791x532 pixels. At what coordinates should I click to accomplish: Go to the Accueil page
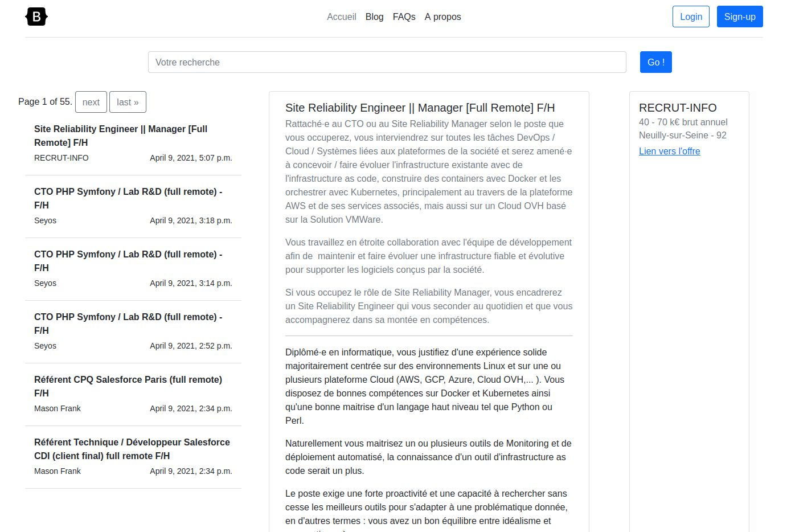[x=341, y=17]
